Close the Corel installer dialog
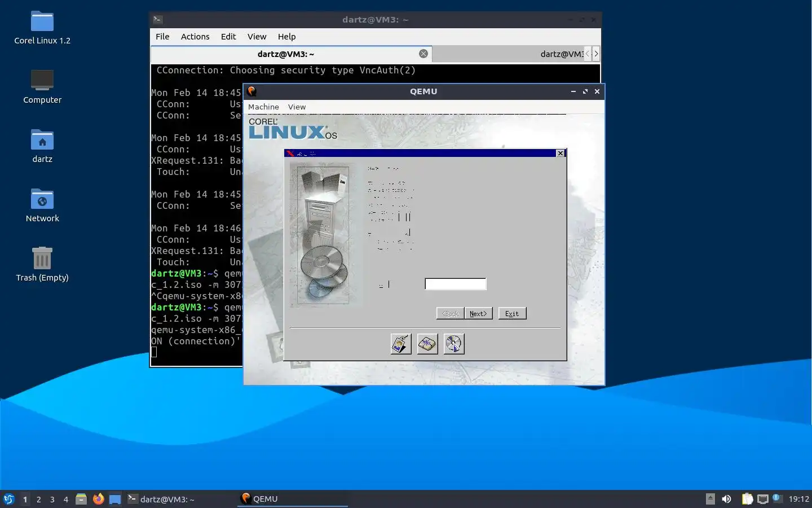812x508 pixels. tap(560, 154)
